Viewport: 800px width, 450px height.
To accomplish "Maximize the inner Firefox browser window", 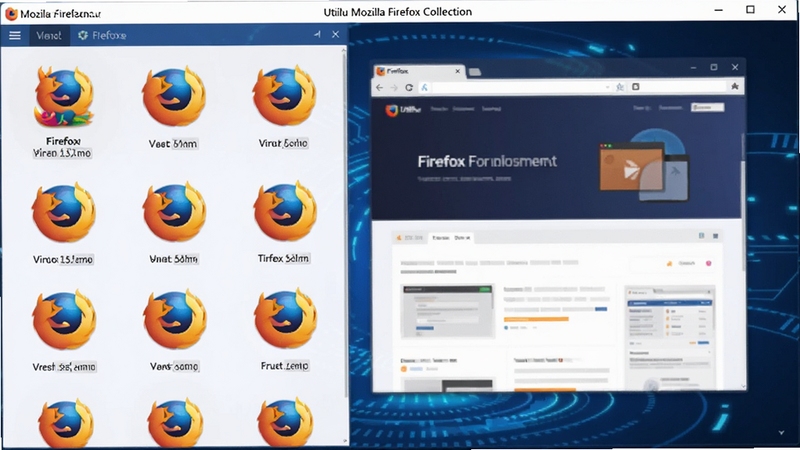I will [714, 67].
